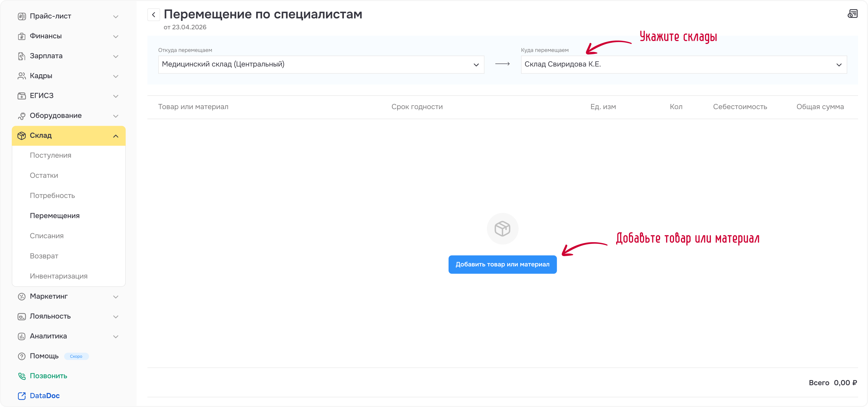Expand the Маркетинг section chevron
Screen dimensions: 868x407
(116, 297)
